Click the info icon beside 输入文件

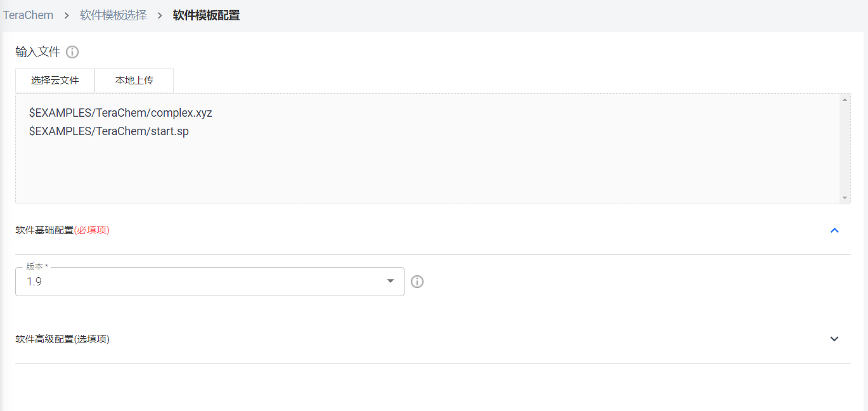(72, 52)
